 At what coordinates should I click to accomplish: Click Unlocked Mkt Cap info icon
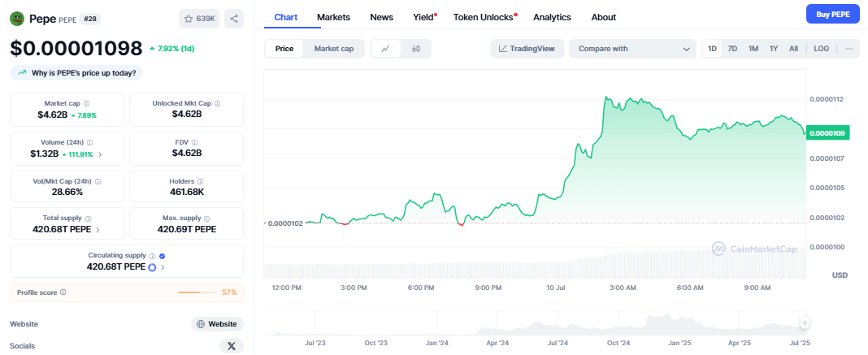tap(218, 103)
